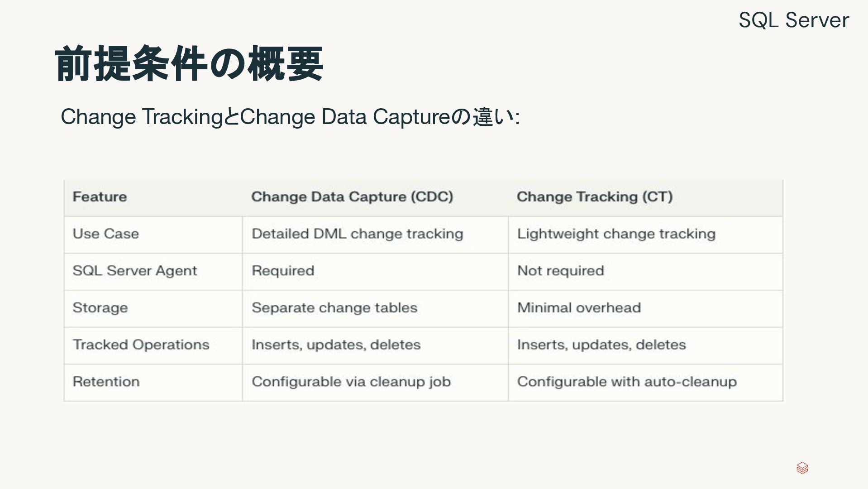Image resolution: width=868 pixels, height=489 pixels.
Task: Click the Detailed DML change tracking cell
Action: (357, 234)
